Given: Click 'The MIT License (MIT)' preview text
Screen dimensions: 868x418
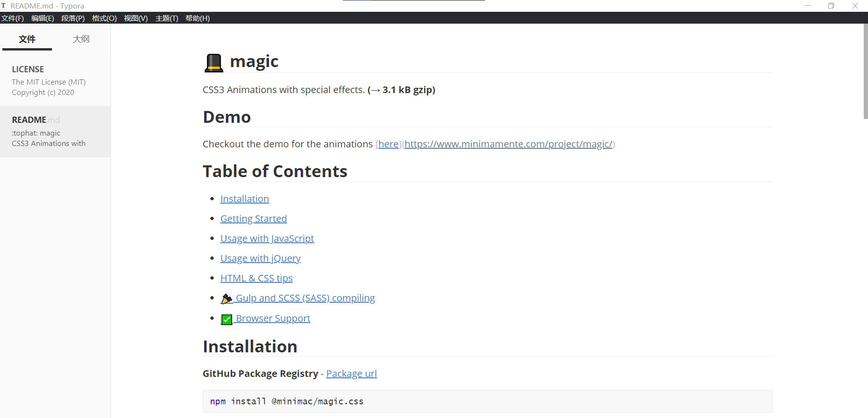Looking at the screenshot, I should coord(49,82).
